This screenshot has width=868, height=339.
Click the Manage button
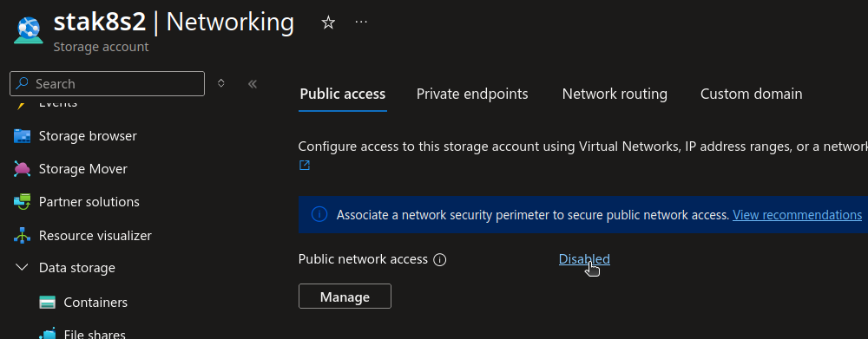(x=345, y=297)
